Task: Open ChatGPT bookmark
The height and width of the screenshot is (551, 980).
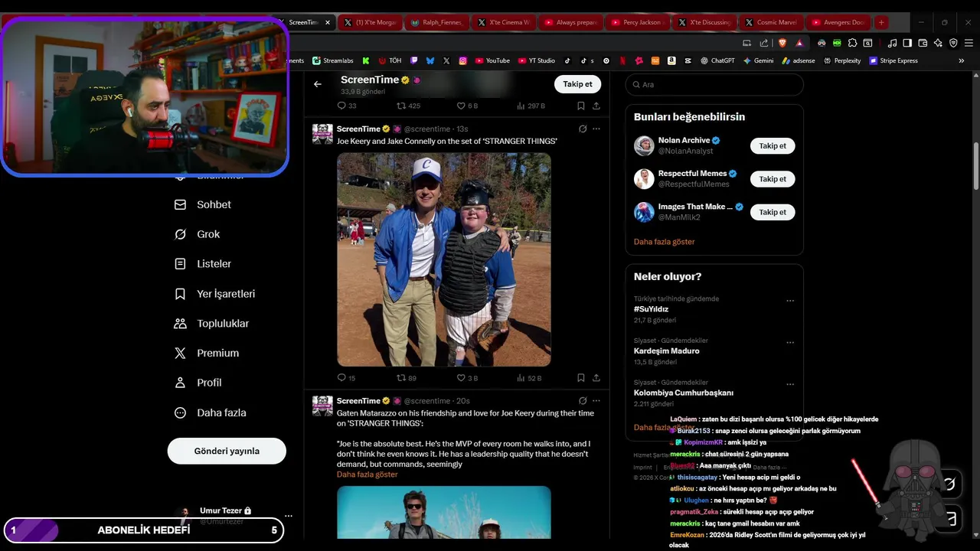Action: coord(717,60)
